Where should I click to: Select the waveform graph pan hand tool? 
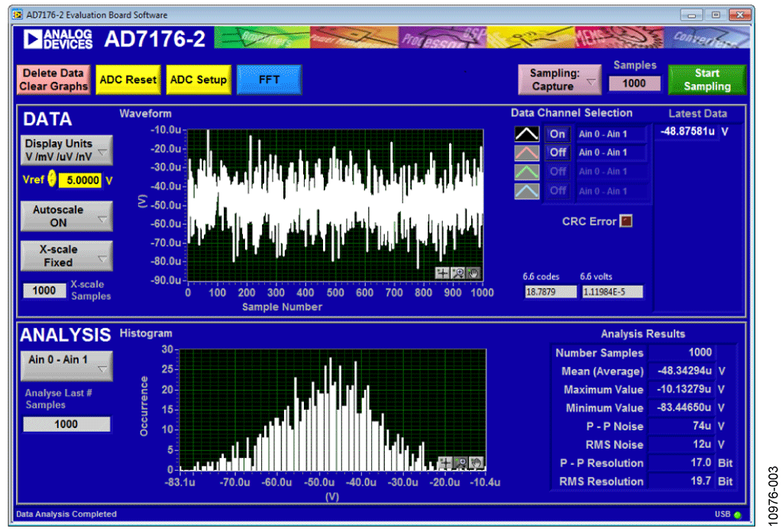click(x=473, y=272)
